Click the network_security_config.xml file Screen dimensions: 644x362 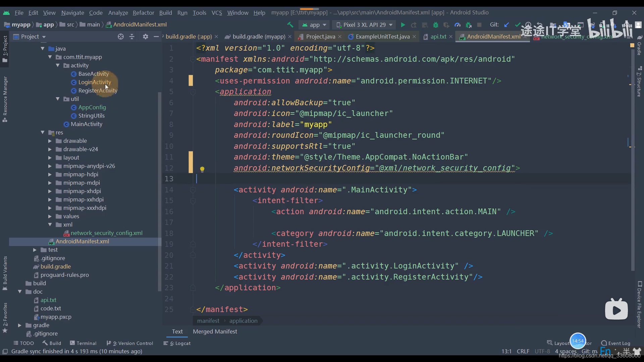point(107,233)
